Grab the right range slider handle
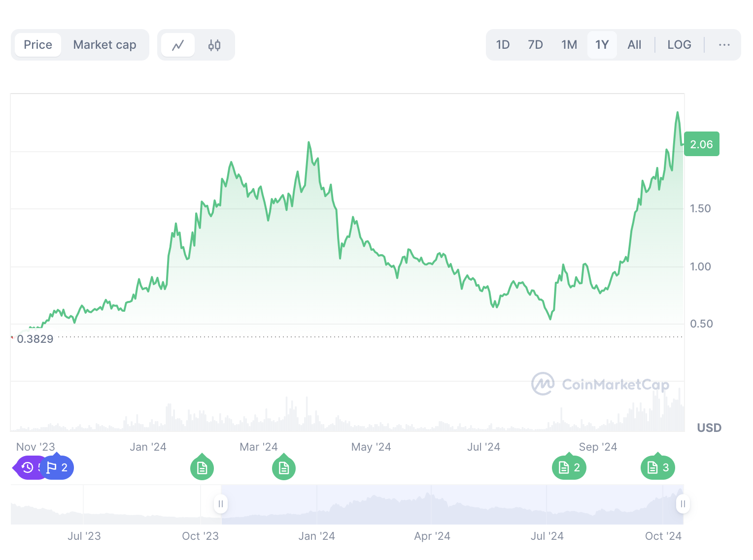The height and width of the screenshot is (560, 753). click(683, 504)
